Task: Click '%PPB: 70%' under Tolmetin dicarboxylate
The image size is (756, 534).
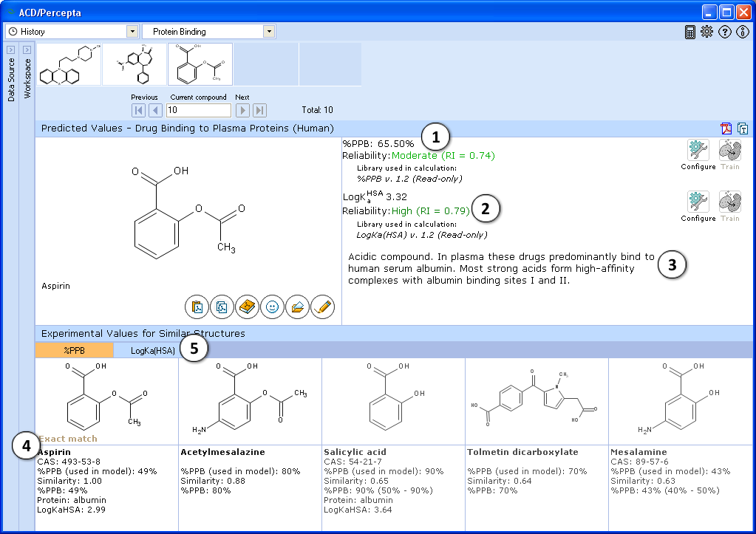Action: (x=492, y=490)
